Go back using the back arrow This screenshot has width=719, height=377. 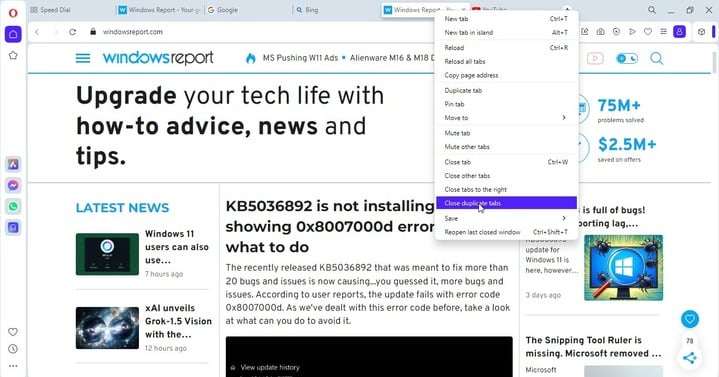pos(37,32)
